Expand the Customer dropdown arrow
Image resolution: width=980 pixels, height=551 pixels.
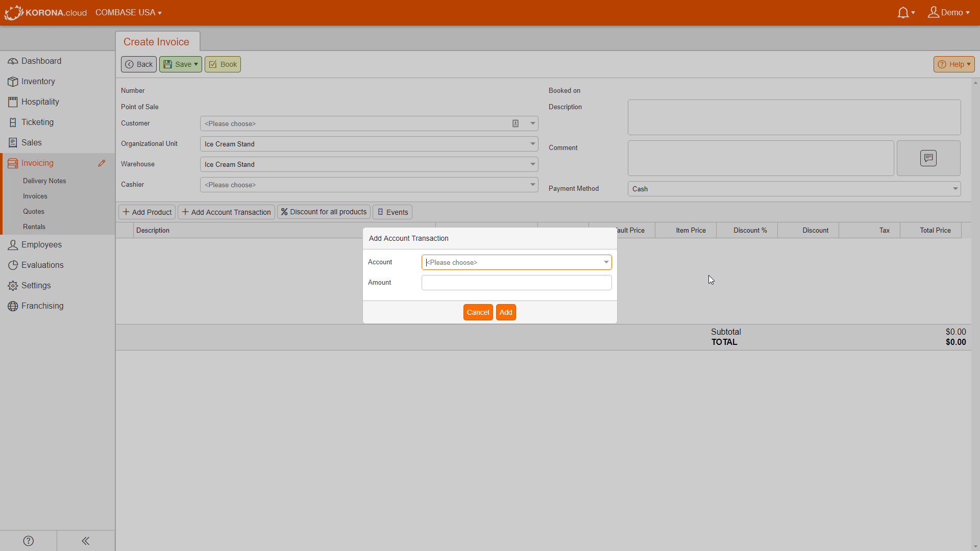(532, 123)
